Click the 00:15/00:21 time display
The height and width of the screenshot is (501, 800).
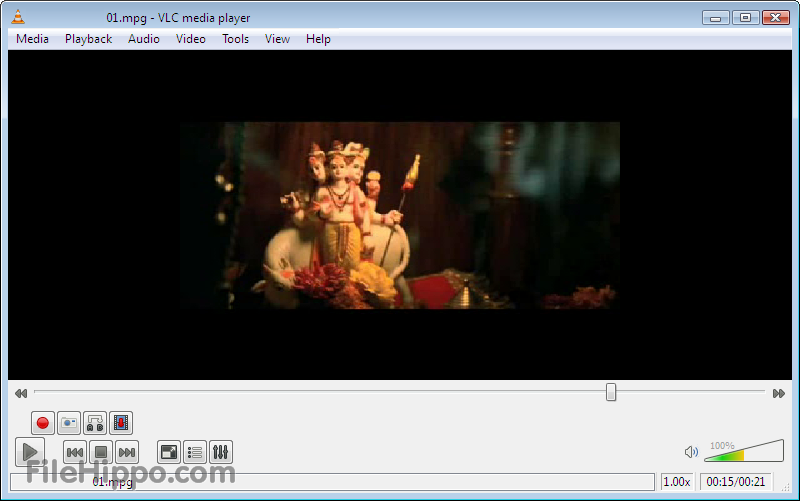coord(736,482)
